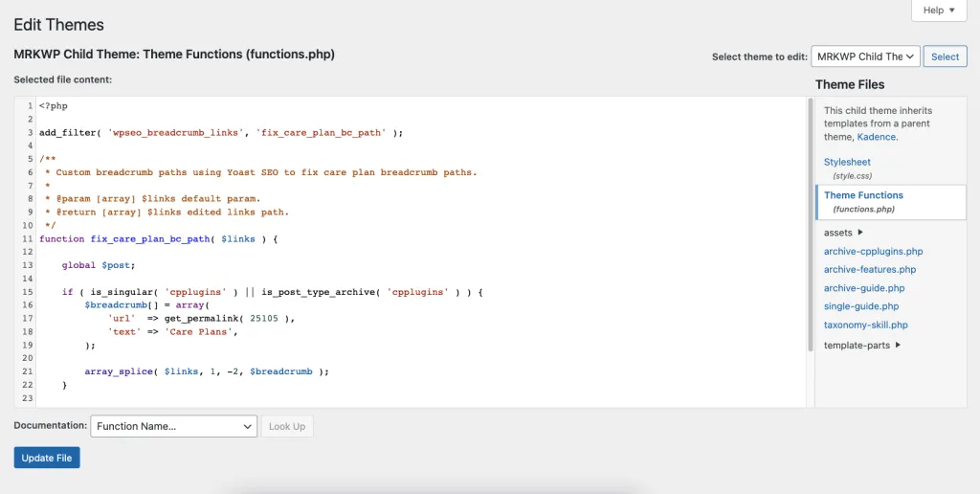Open the Function Name documentation dropdown
980x494 pixels.
click(174, 426)
